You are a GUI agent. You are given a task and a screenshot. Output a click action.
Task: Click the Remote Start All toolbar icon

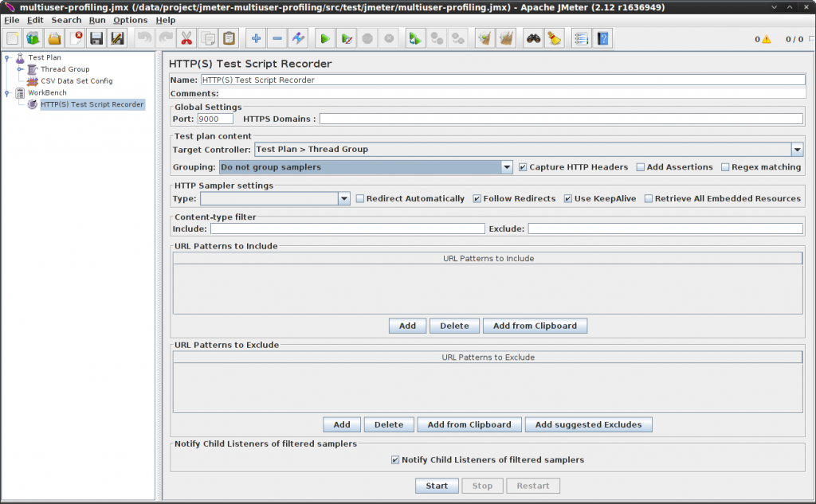[415, 37]
